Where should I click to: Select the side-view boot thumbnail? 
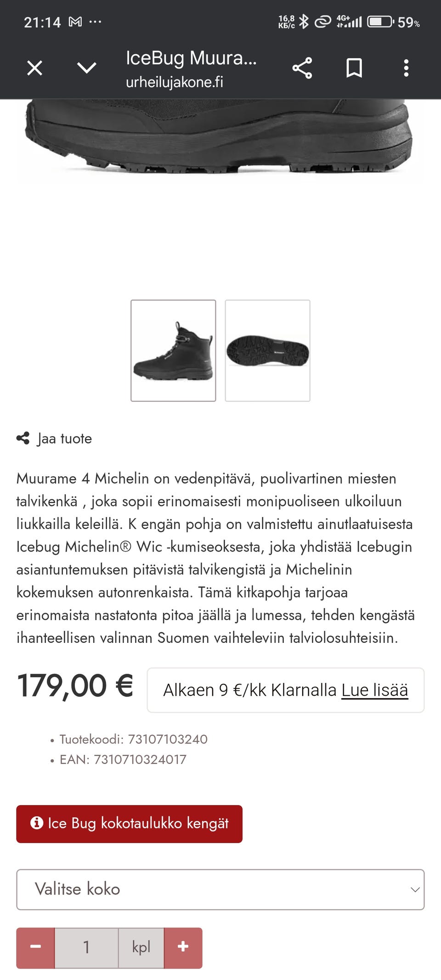[173, 351]
